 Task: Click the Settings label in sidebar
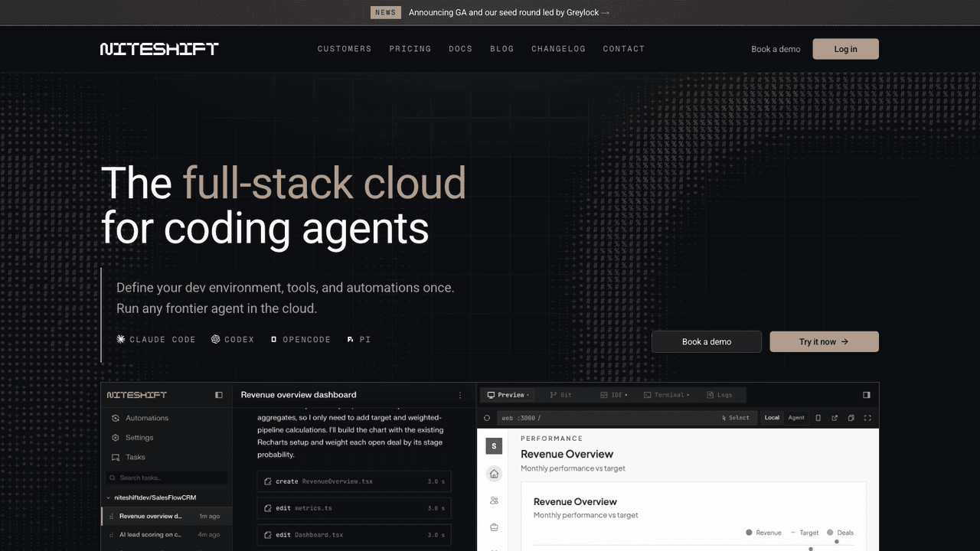[x=139, y=438]
